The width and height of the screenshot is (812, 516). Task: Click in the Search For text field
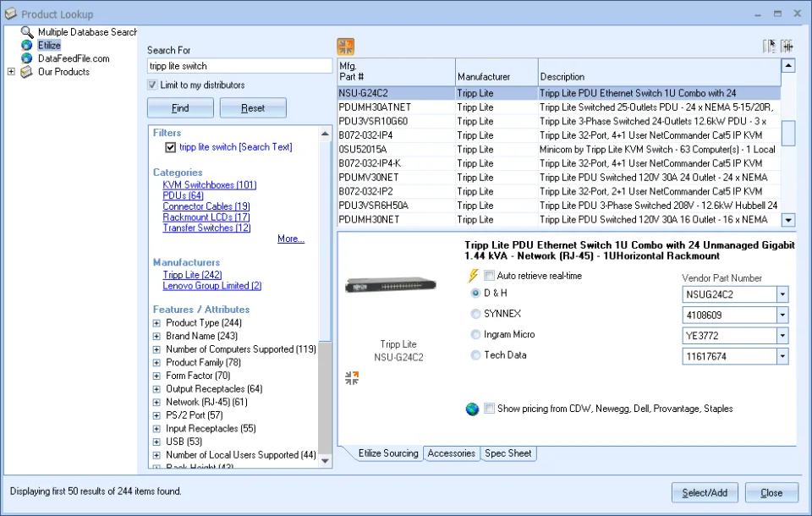tap(239, 66)
